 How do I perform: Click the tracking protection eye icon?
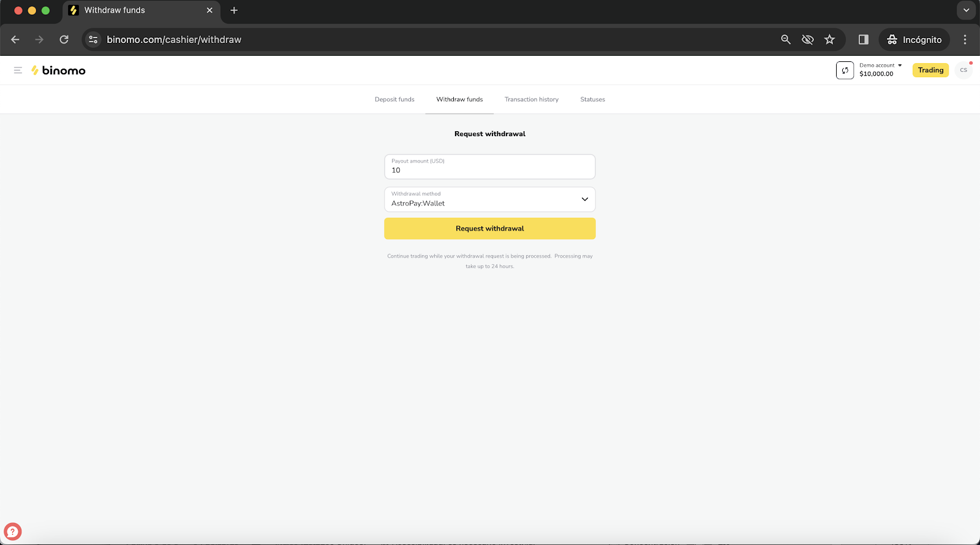click(x=808, y=40)
